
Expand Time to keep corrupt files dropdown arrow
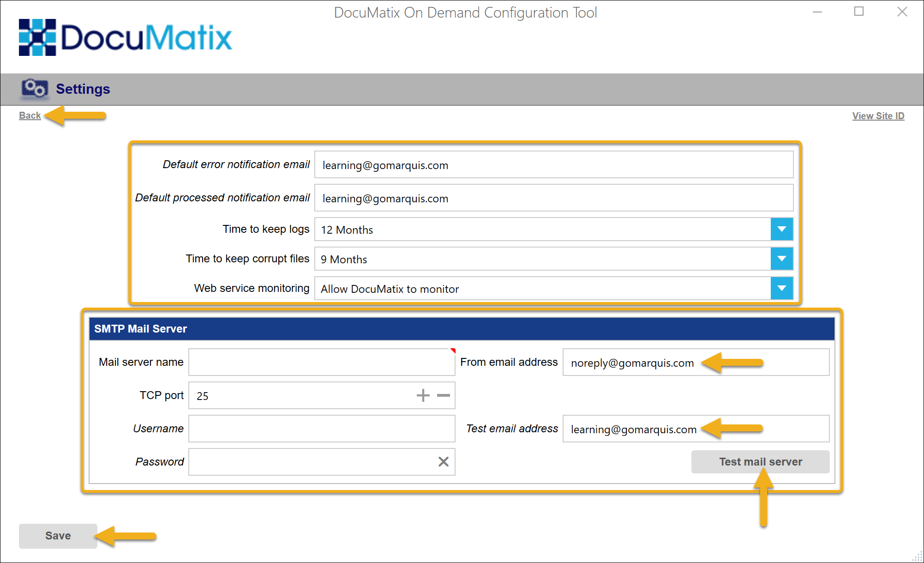(x=781, y=259)
